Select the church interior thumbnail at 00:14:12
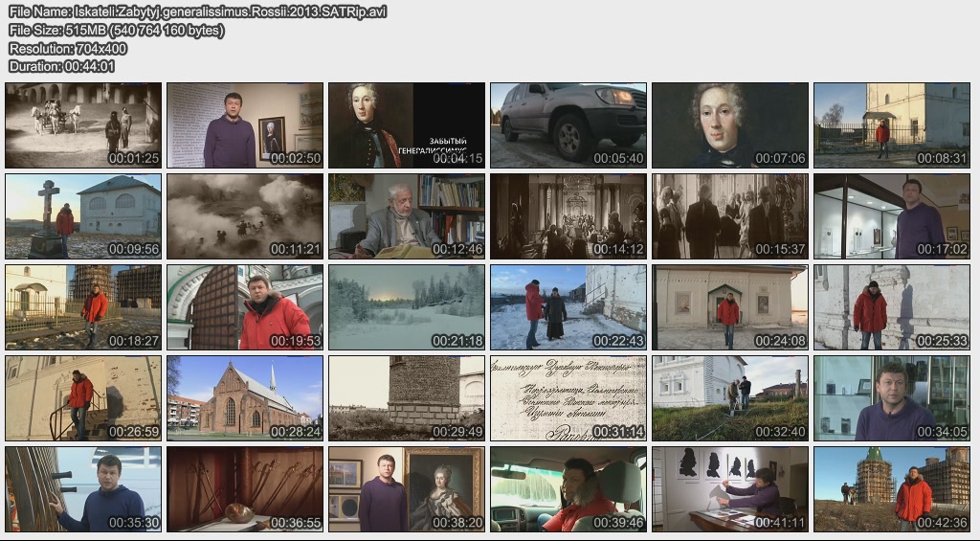Screen dimensions: 980x541 (x=568, y=216)
